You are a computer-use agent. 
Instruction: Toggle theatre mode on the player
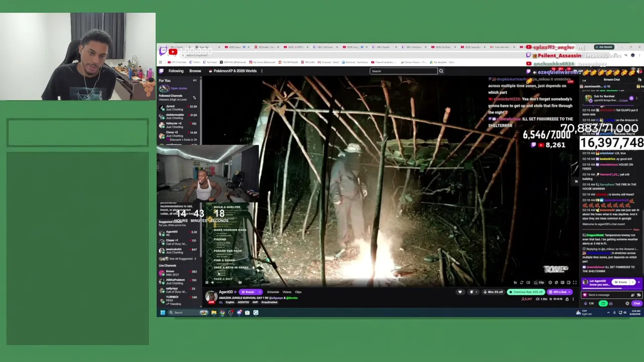(569, 283)
